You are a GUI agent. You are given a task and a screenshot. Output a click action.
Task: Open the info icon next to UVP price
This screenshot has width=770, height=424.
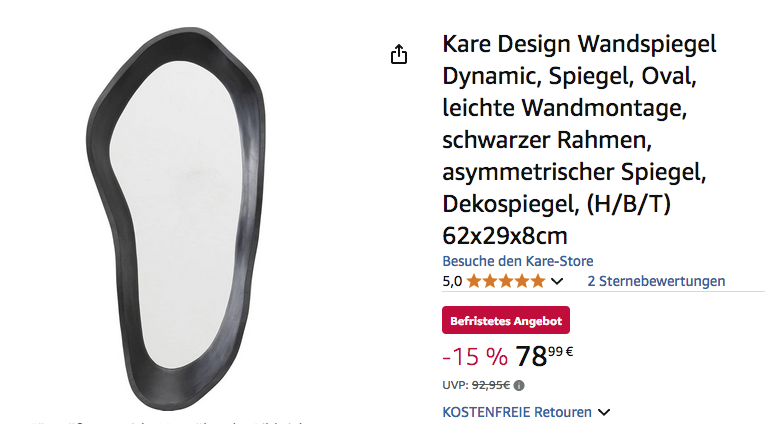(519, 386)
